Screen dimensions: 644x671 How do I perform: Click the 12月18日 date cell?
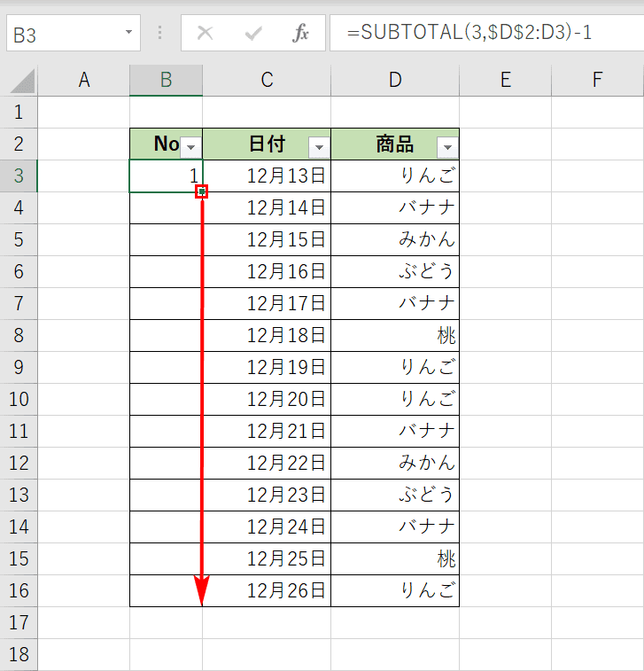pos(267,335)
